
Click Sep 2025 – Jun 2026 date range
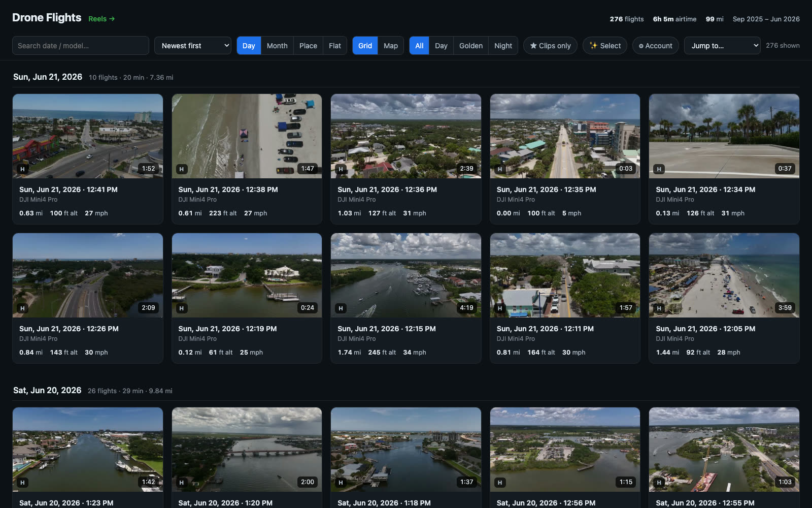tap(766, 19)
